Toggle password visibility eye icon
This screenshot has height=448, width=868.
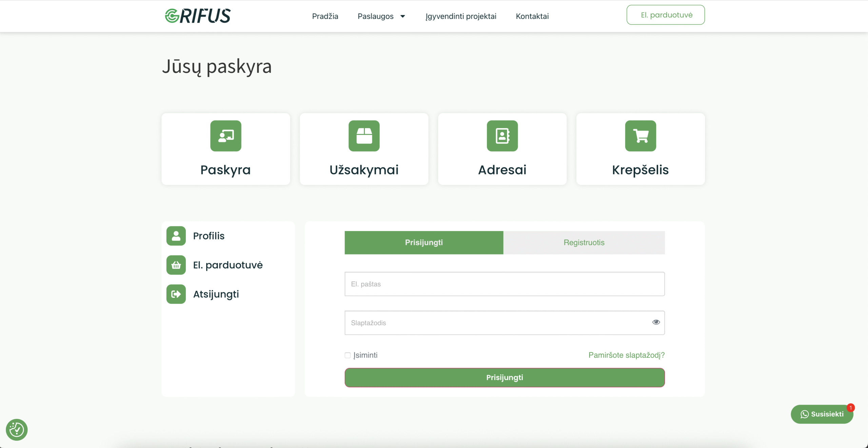click(656, 322)
